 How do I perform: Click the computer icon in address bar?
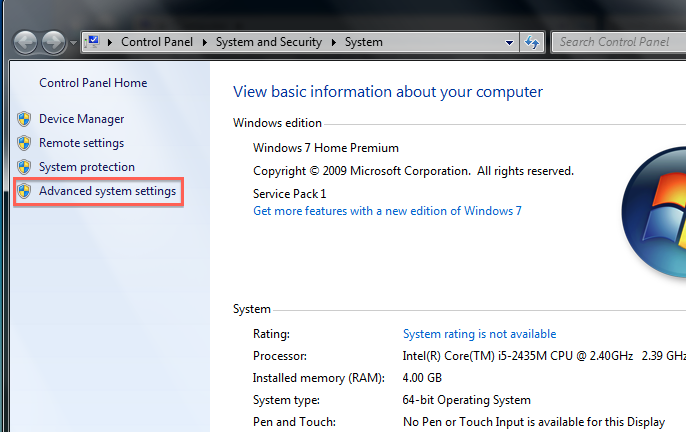92,42
